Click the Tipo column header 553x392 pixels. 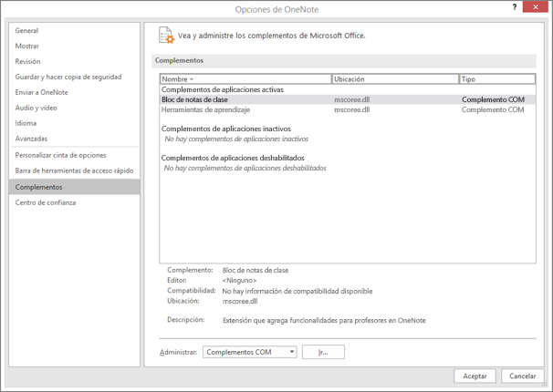[497, 79]
